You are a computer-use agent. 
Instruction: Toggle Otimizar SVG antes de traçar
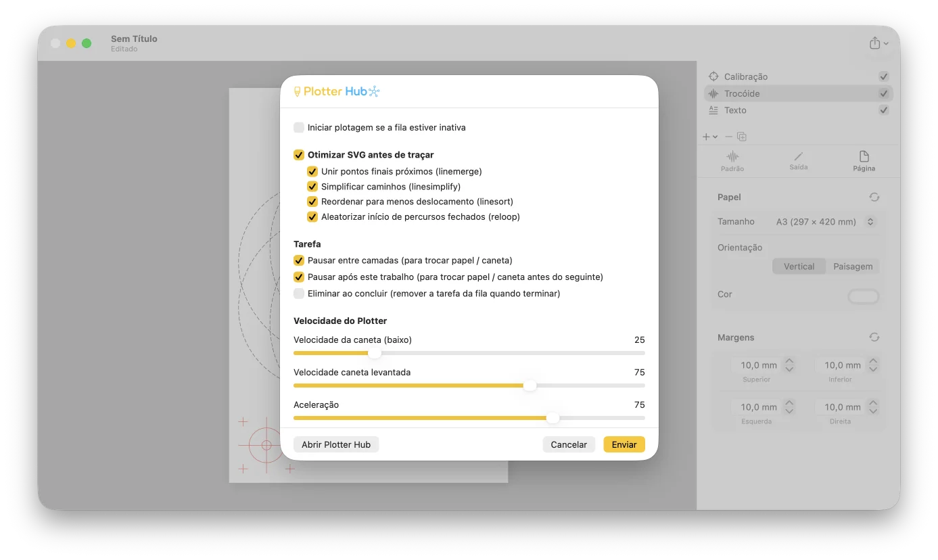(x=299, y=155)
